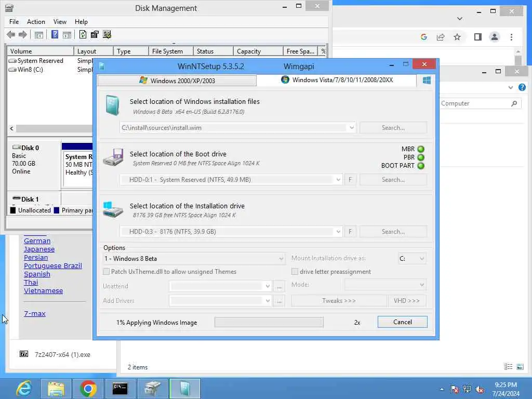Toggle drive letter preassignment checkbox
This screenshot has width=532, height=399.
point(295,271)
